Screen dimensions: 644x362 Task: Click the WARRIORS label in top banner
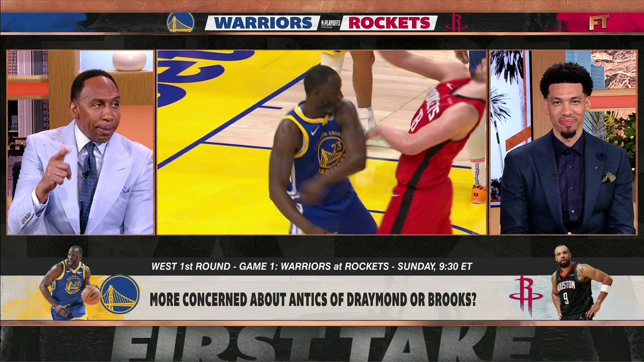tap(263, 23)
